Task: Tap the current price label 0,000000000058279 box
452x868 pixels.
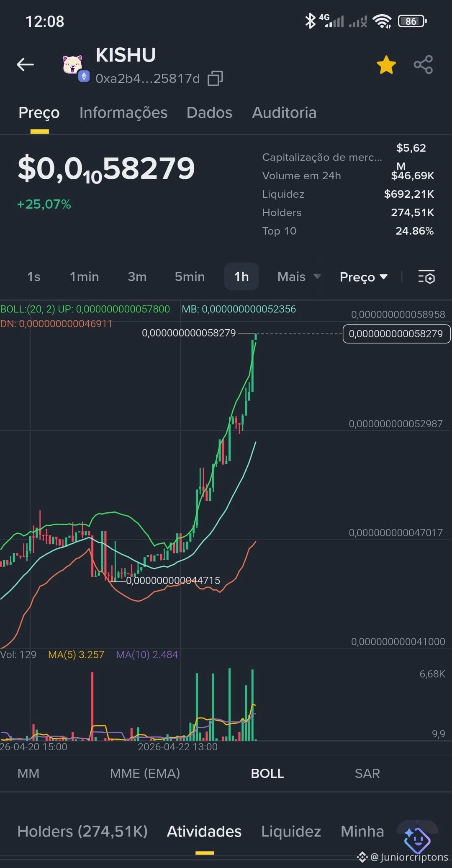Action: click(396, 334)
